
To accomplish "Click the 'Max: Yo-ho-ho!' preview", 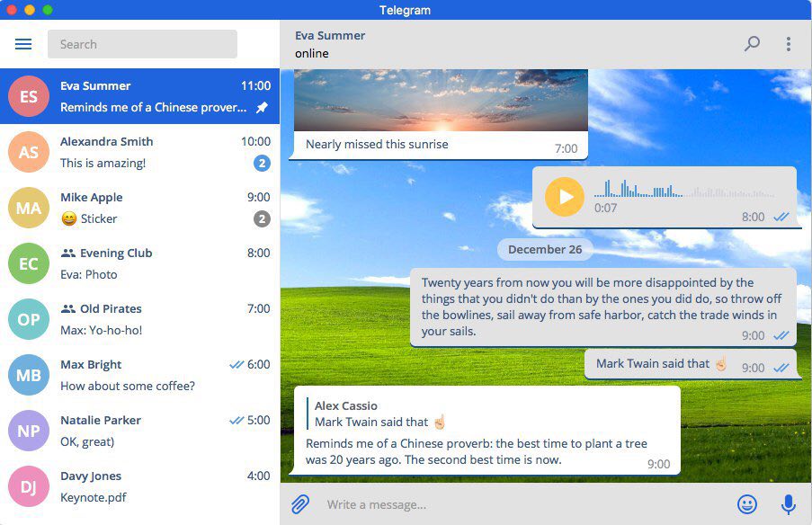I will 101,330.
